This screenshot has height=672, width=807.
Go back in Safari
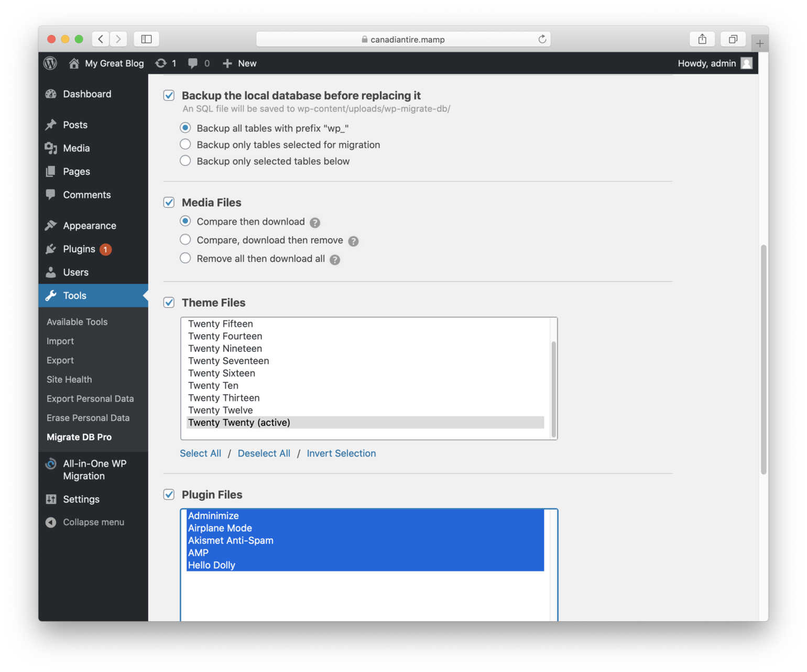pyautogui.click(x=101, y=39)
